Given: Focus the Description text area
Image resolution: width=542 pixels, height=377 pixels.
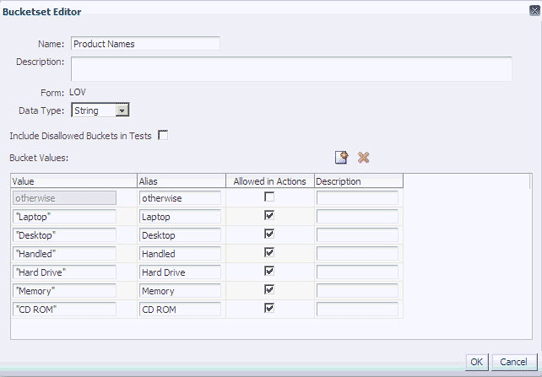Looking at the screenshot, I should [291, 69].
